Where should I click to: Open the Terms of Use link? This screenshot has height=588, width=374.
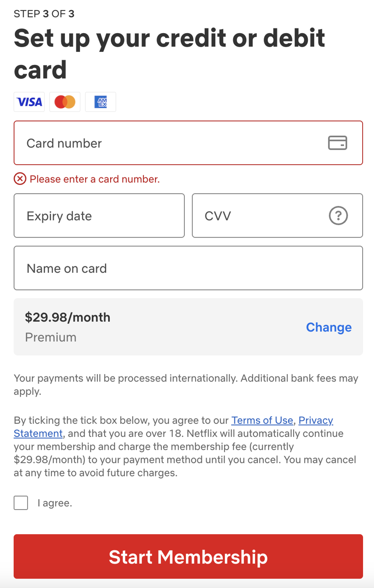pyautogui.click(x=262, y=420)
